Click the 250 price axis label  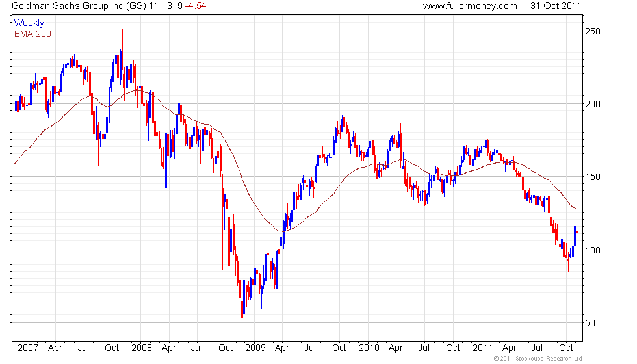pos(593,31)
